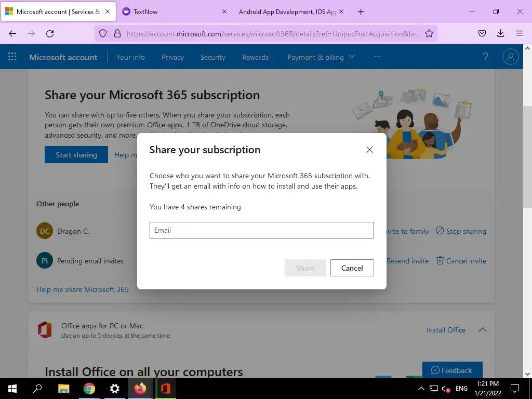Click the Dragon C. DC avatar
The image size is (532, 399).
click(45, 231)
